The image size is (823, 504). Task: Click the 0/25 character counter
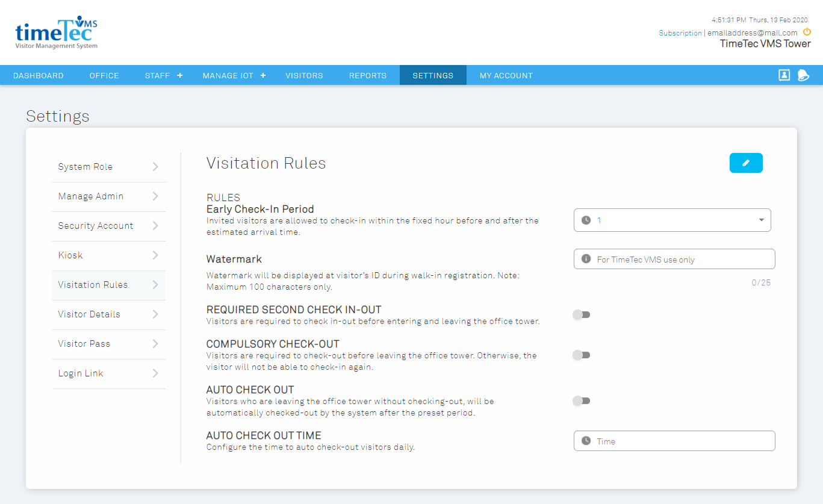[761, 282]
